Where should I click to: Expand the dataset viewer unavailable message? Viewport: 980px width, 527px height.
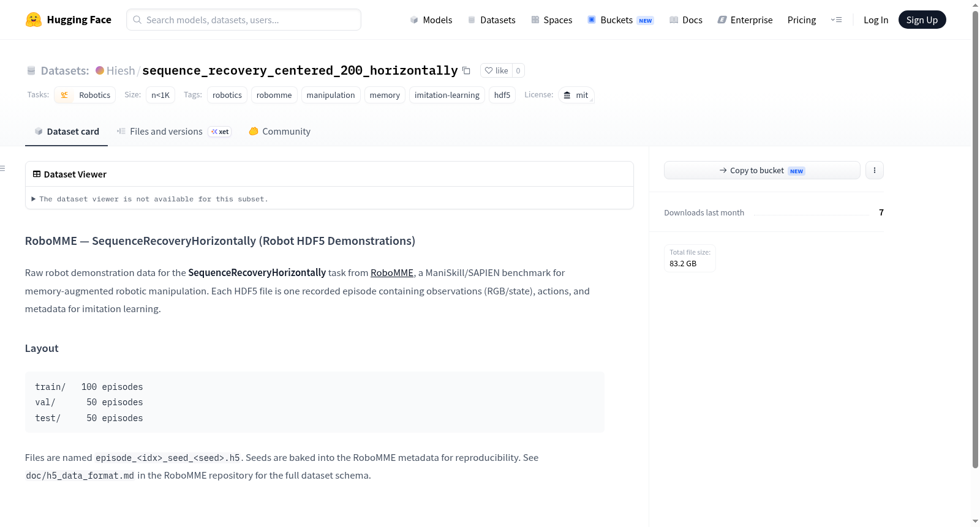[150, 199]
